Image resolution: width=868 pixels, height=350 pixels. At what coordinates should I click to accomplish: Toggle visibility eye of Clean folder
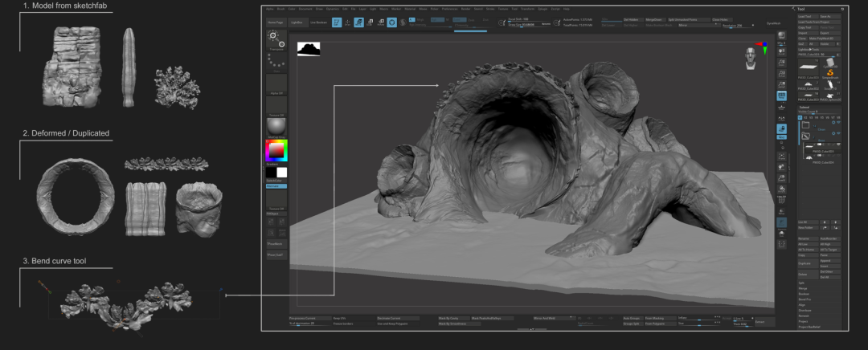point(838,124)
